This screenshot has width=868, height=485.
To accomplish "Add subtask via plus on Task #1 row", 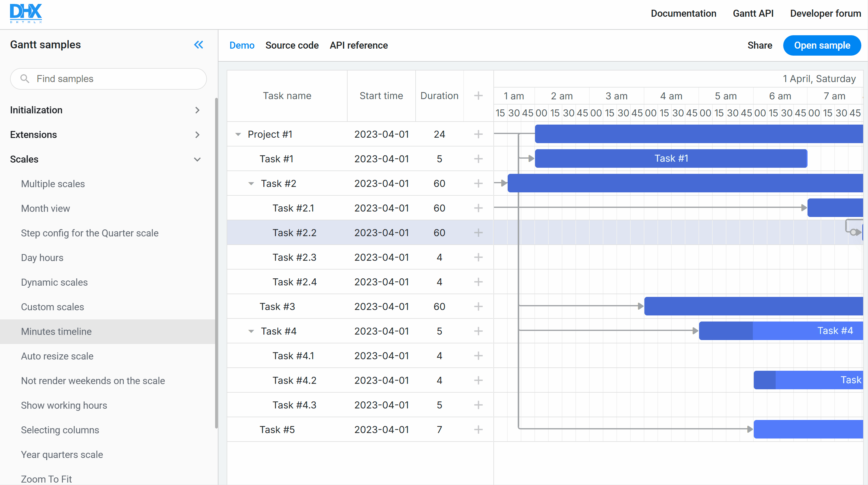I will click(478, 159).
